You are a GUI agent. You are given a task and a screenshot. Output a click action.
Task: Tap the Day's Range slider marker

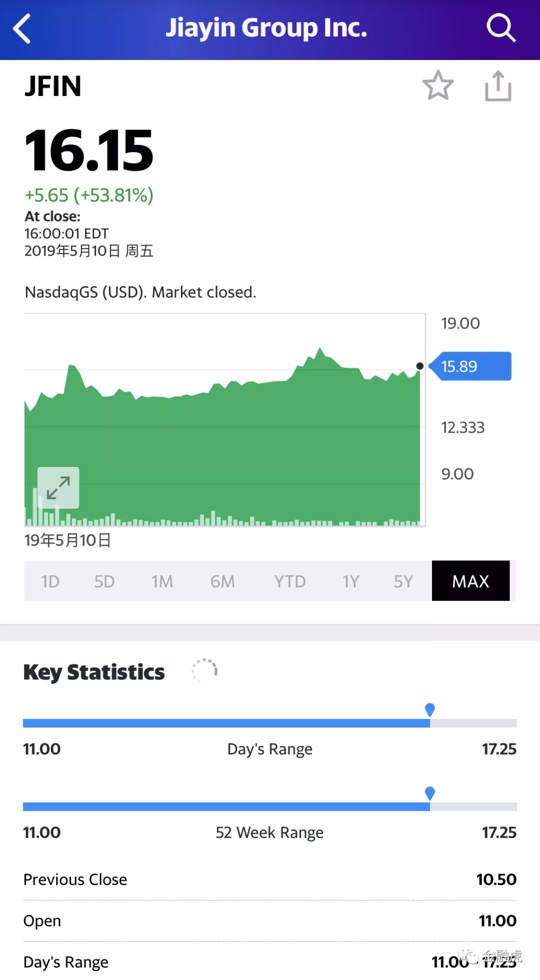429,709
